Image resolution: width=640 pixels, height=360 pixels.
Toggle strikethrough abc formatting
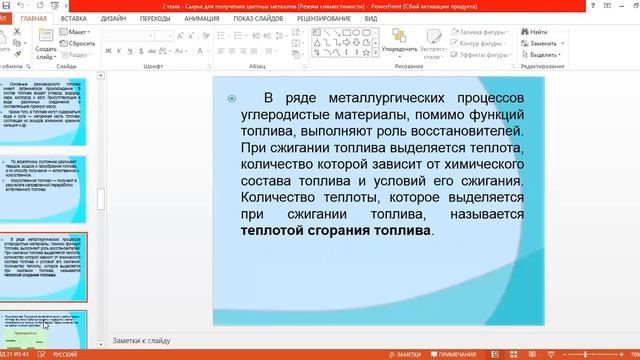tap(152, 51)
